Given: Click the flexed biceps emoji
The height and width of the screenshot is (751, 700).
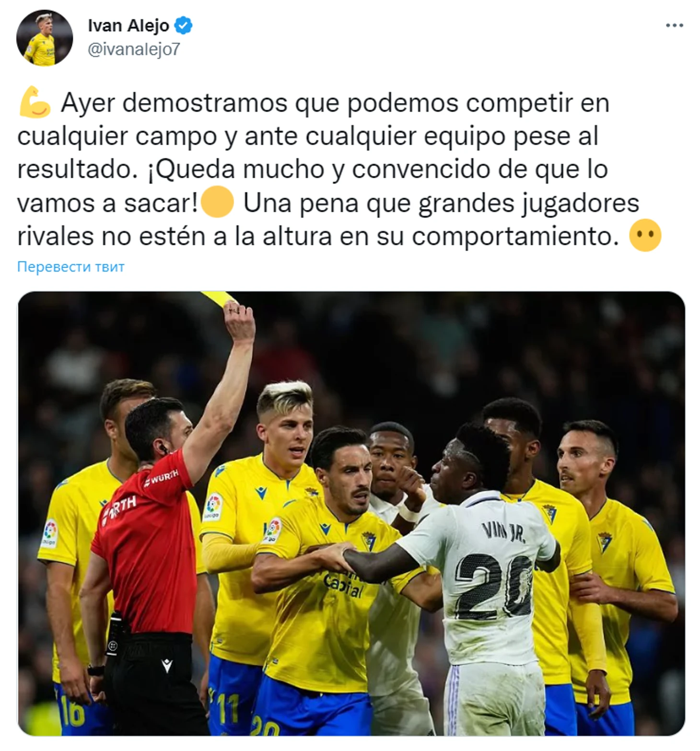Looking at the screenshot, I should pyautogui.click(x=35, y=102).
